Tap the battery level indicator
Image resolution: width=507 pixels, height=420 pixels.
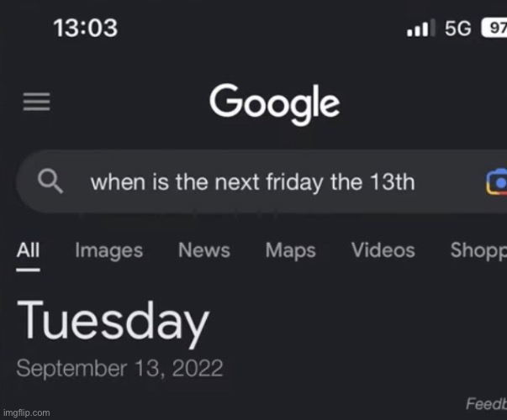click(494, 29)
